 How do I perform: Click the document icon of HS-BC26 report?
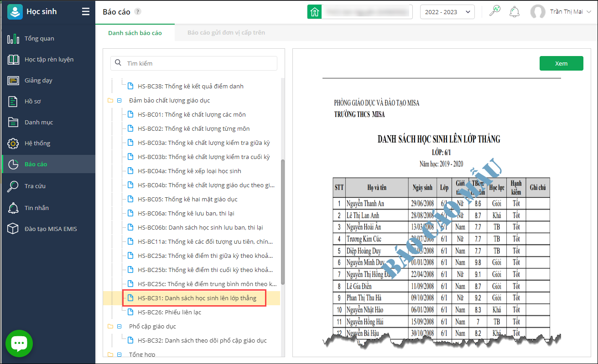point(130,313)
